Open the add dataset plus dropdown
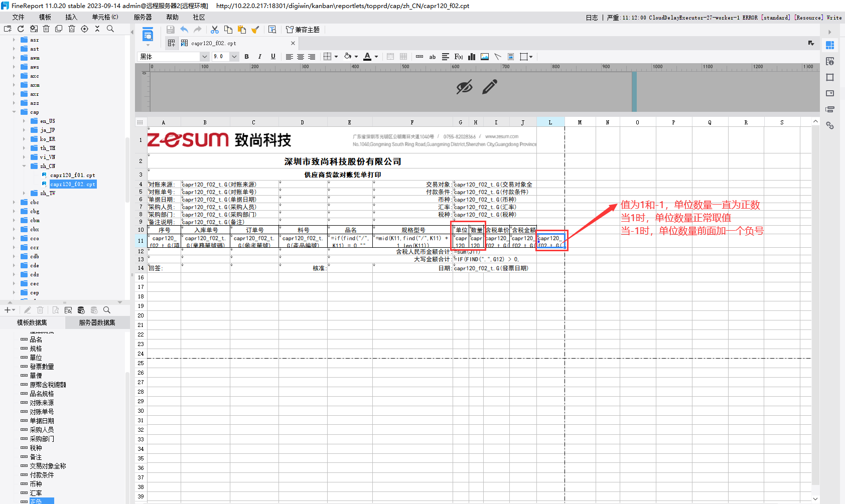Image resolution: width=845 pixels, height=504 pixels. 10,310
